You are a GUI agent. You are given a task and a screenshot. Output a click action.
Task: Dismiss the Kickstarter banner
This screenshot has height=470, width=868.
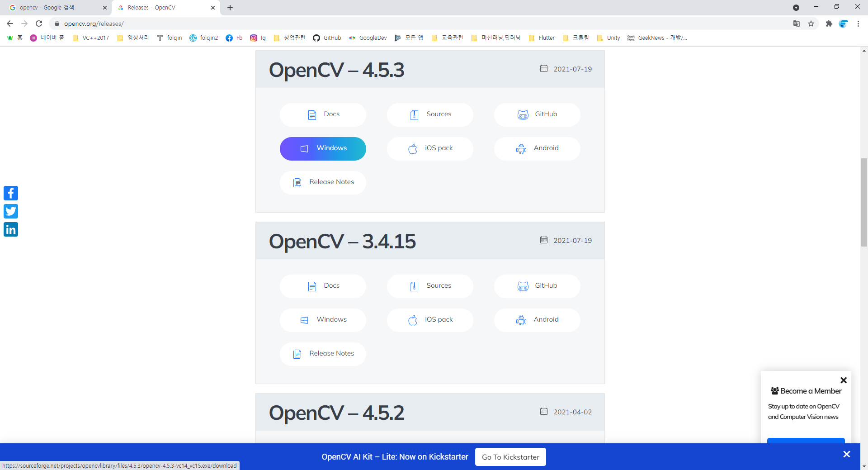click(x=847, y=454)
